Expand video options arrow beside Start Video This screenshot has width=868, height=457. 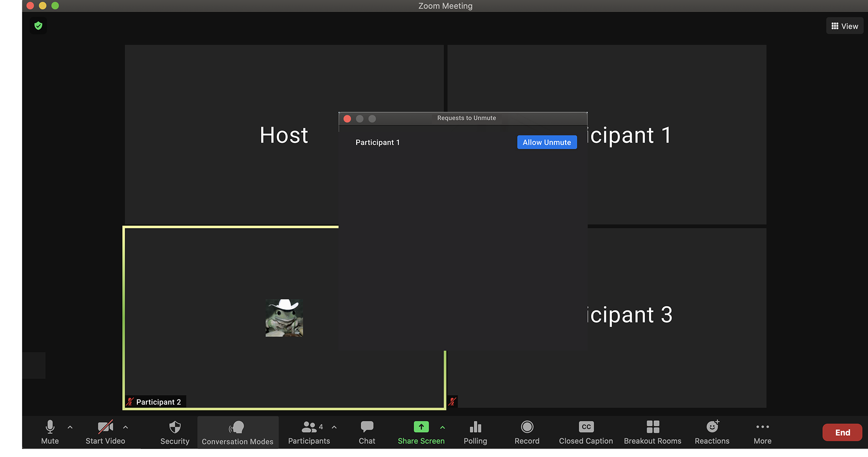click(x=126, y=427)
